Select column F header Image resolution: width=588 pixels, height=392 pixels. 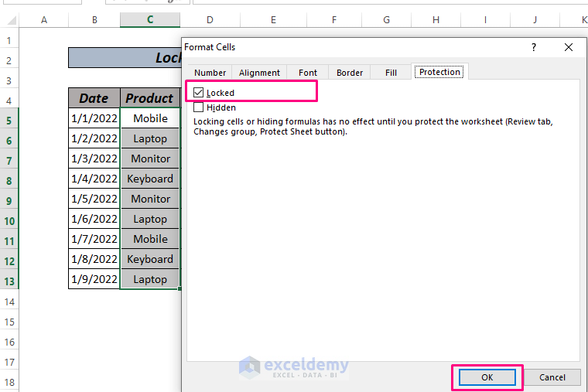click(334, 20)
